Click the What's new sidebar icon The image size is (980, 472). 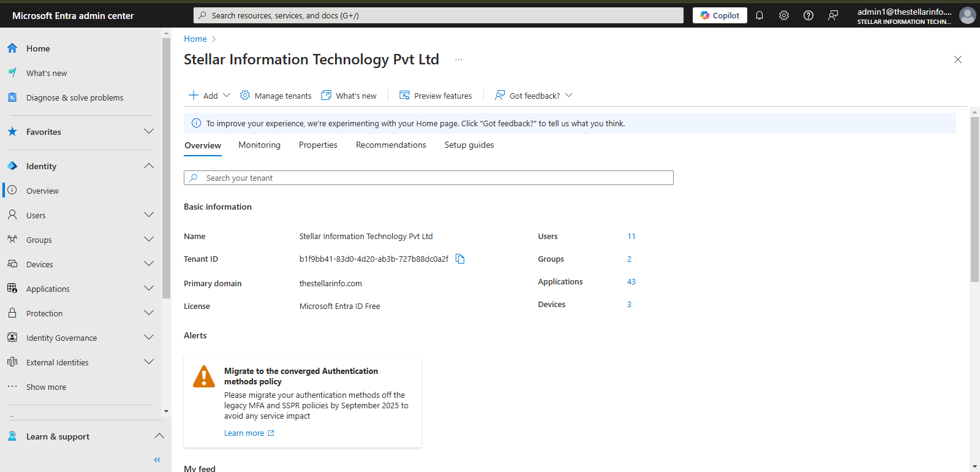coord(12,72)
